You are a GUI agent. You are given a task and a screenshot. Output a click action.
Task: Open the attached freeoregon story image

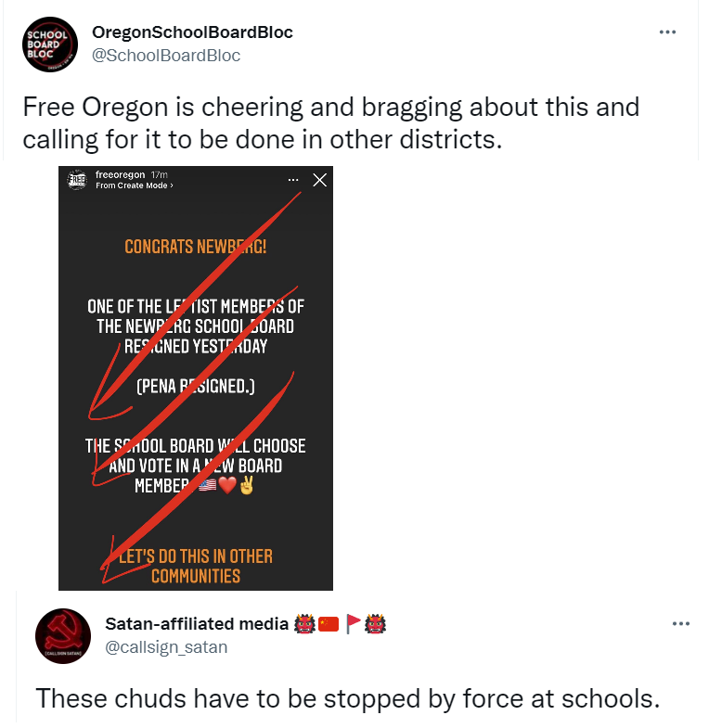point(196,378)
